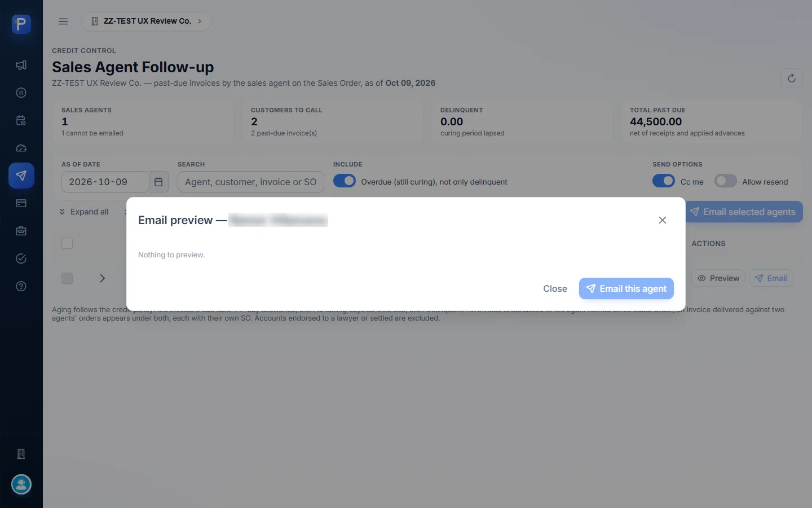Viewport: 812px width, 508px height.
Task: Select the paper-plane follow-up sidebar icon
Action: point(21,176)
